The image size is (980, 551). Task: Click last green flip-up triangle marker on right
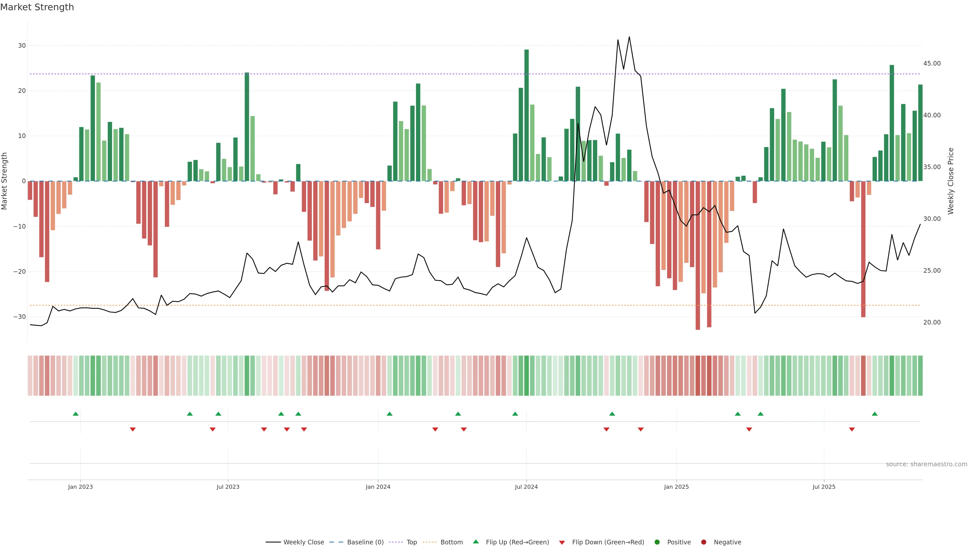pos(875,414)
